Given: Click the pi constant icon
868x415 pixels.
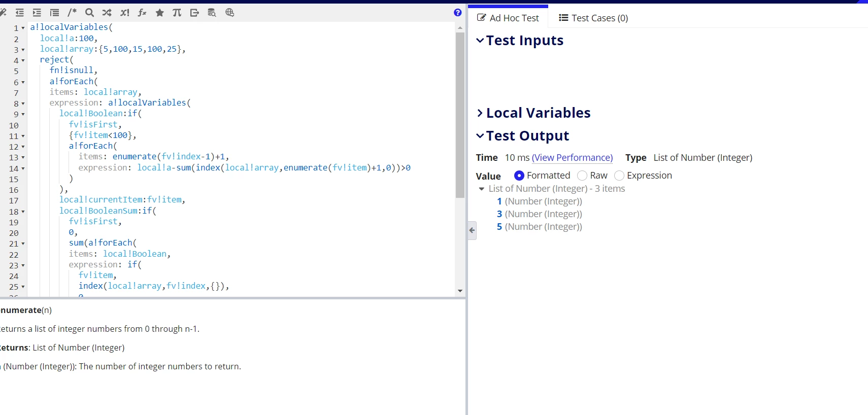Looking at the screenshot, I should click(177, 13).
